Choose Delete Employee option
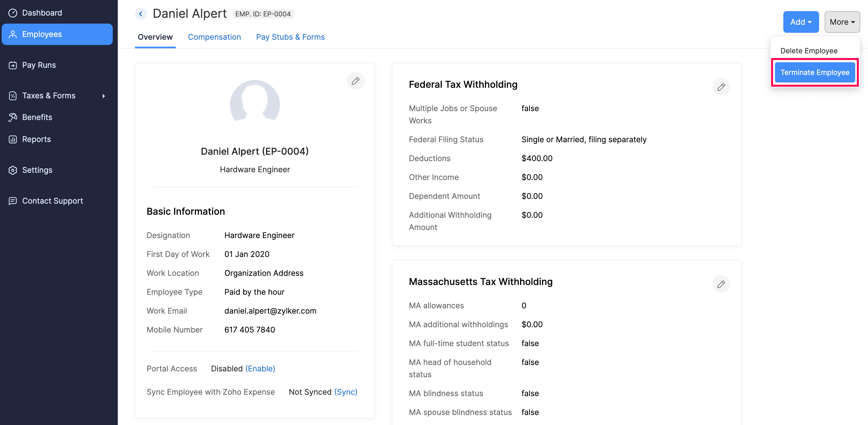The image size is (868, 425). 808,51
